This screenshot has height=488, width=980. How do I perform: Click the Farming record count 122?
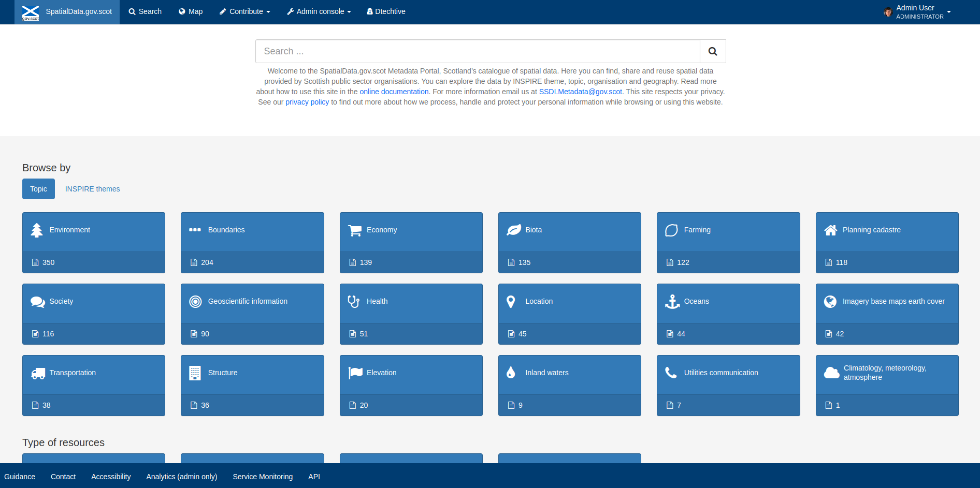tap(683, 262)
